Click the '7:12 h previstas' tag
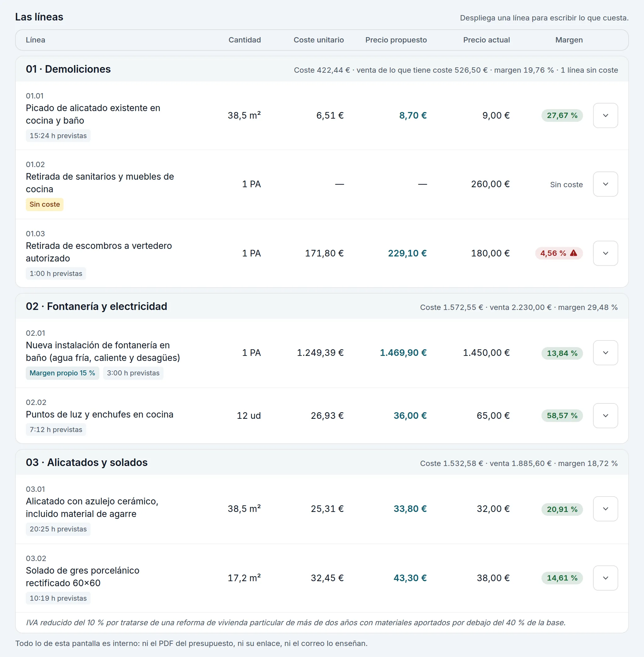 [x=56, y=430]
